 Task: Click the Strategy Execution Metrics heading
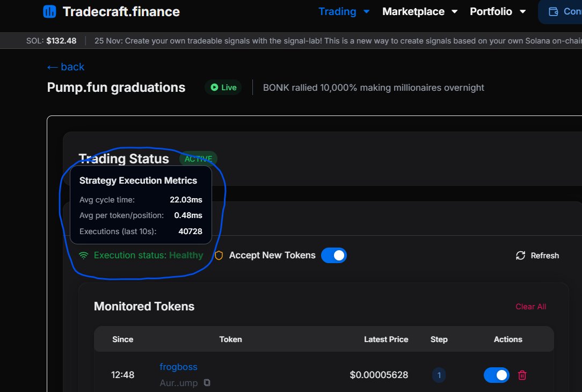point(138,180)
